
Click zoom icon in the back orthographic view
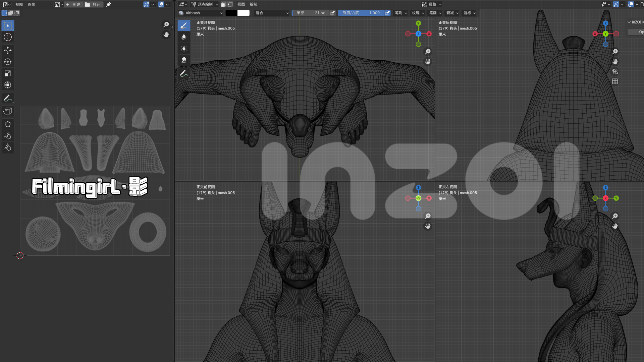(615, 52)
